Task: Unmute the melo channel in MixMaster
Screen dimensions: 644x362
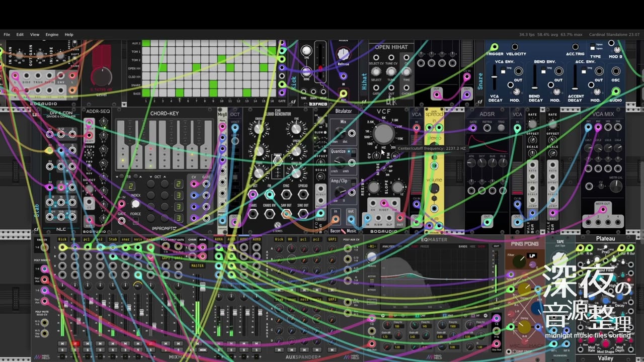Action: [150, 343]
